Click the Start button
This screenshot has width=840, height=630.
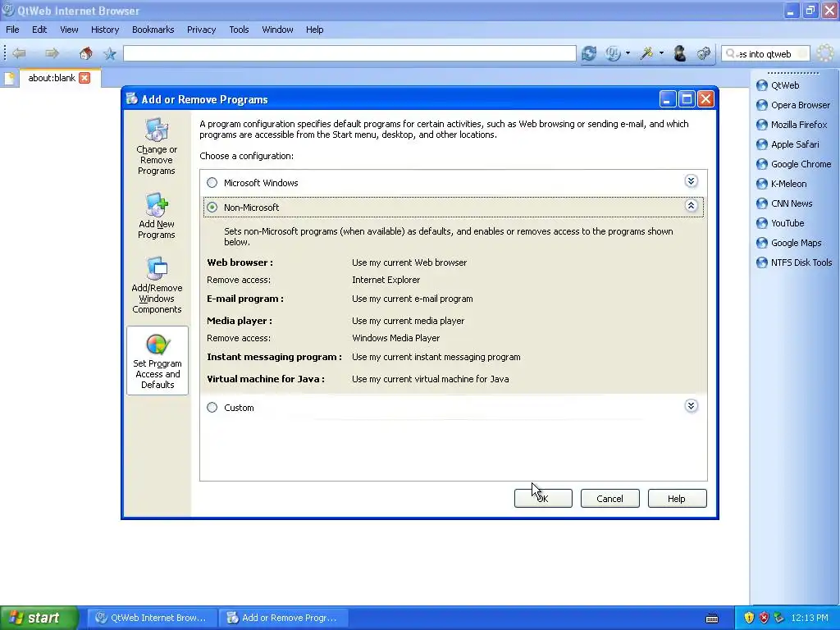(x=39, y=618)
